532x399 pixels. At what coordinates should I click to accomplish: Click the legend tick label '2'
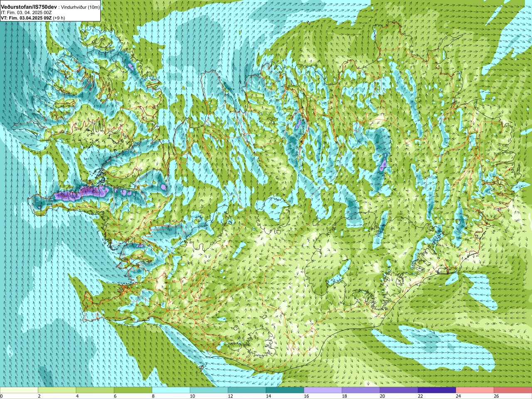click(39, 396)
